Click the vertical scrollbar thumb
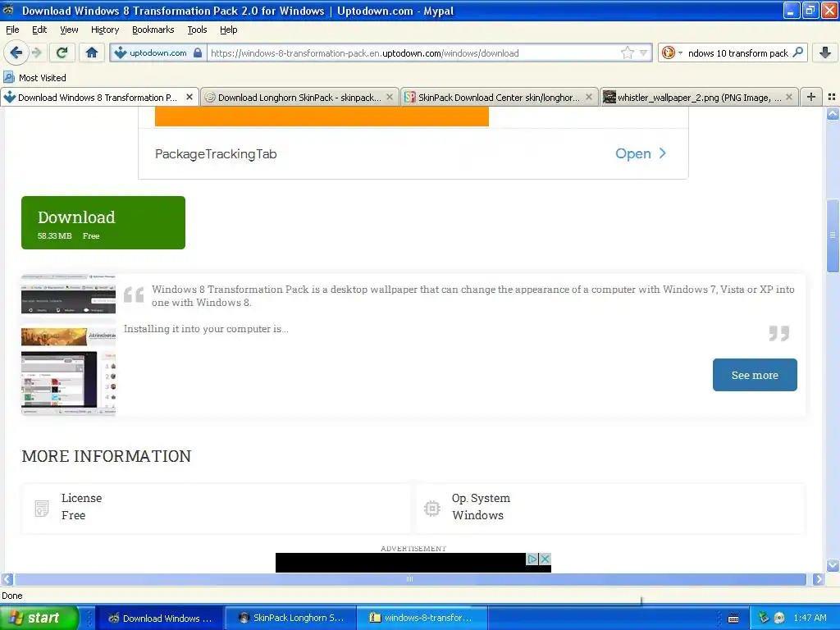 (x=833, y=235)
